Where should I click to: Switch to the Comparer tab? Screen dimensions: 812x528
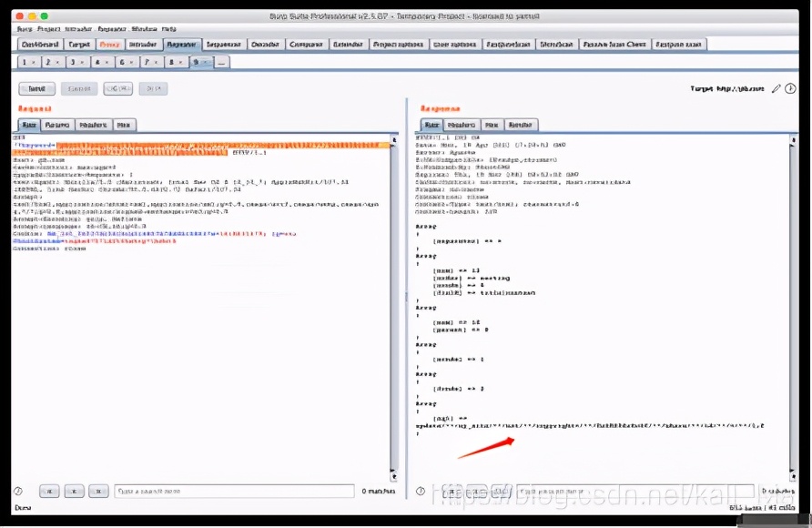pos(306,45)
